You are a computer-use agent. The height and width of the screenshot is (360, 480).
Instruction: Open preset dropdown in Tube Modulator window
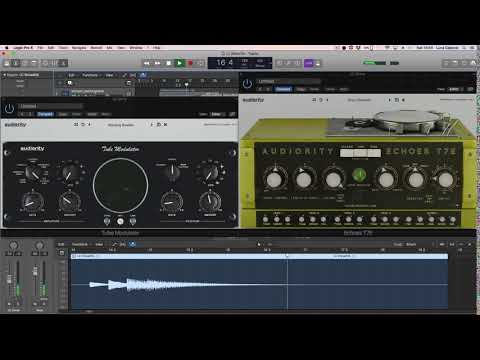coord(50,106)
